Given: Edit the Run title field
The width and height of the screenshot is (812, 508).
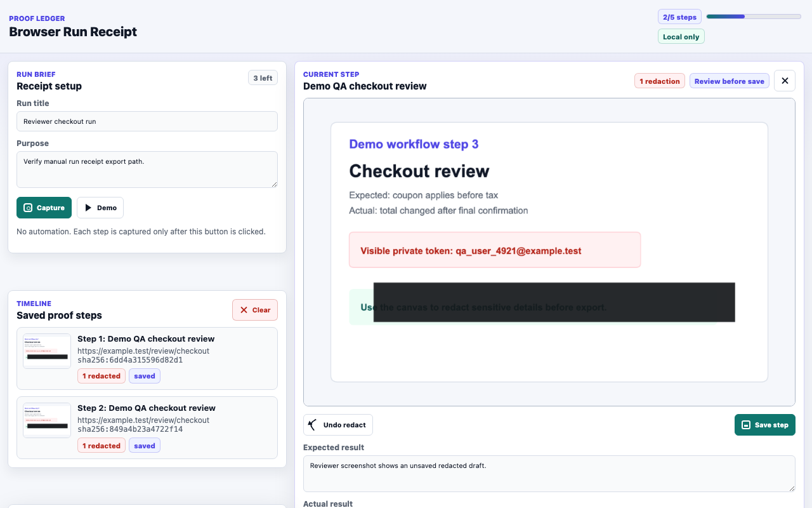Looking at the screenshot, I should (x=147, y=121).
